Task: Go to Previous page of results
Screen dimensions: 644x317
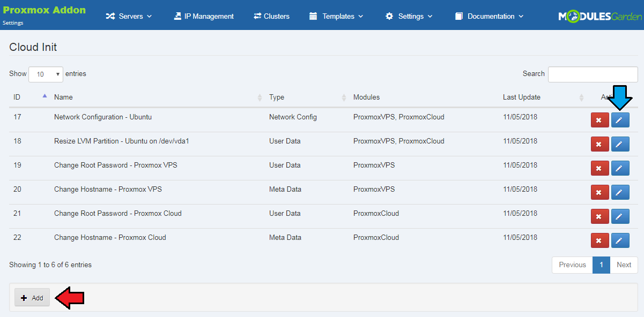Action: [572, 265]
